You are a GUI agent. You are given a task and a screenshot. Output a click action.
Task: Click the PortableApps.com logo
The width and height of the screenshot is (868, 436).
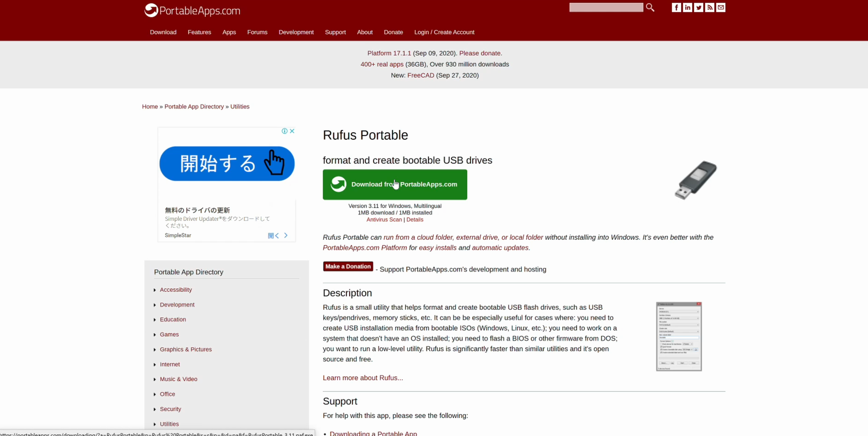tap(192, 10)
